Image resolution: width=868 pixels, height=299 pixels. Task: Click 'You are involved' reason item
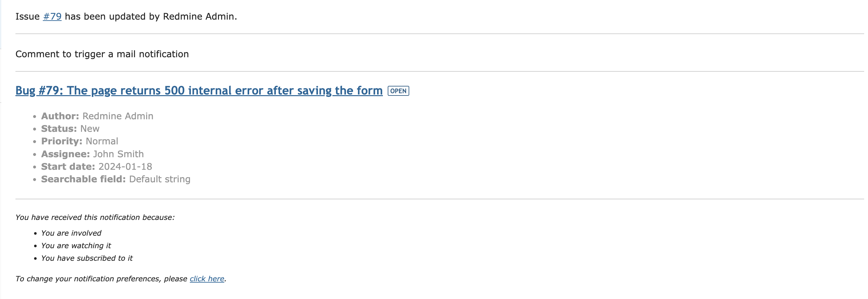pos(71,233)
